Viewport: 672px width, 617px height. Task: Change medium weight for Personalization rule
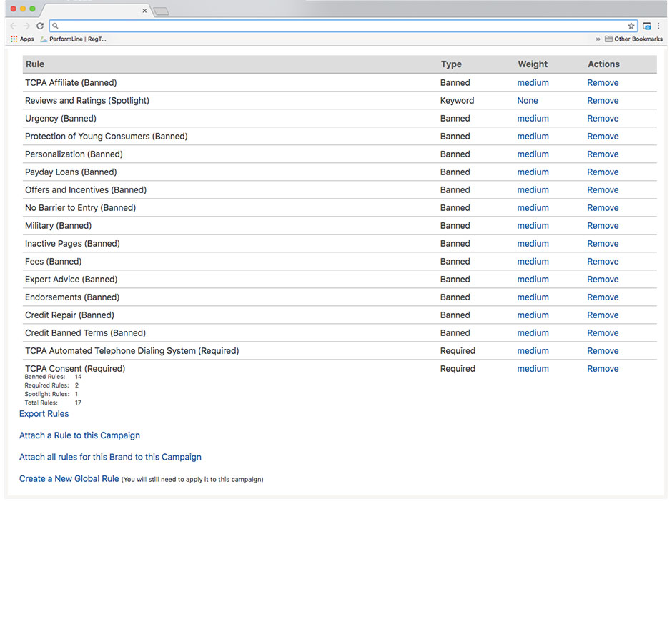[x=533, y=154]
